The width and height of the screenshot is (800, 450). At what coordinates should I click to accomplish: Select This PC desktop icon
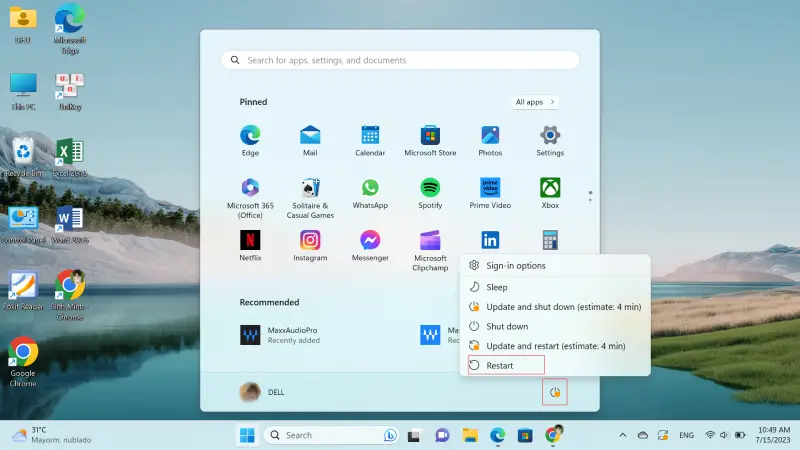(x=23, y=91)
